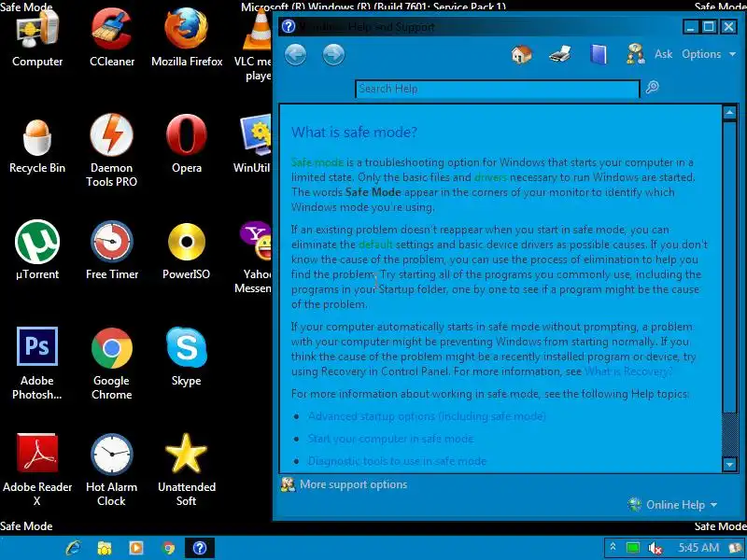Open Yahoo Messenger shortcut
The height and width of the screenshot is (560, 747).
254,258
